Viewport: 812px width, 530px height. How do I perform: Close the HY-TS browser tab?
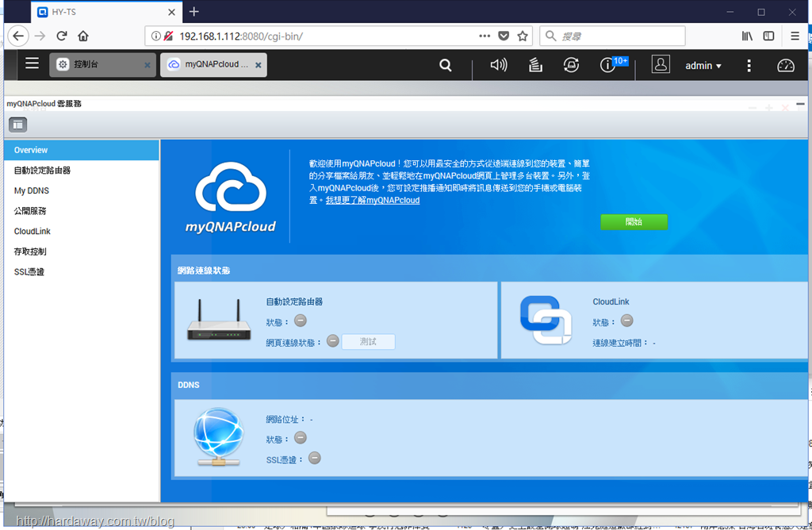(171, 12)
